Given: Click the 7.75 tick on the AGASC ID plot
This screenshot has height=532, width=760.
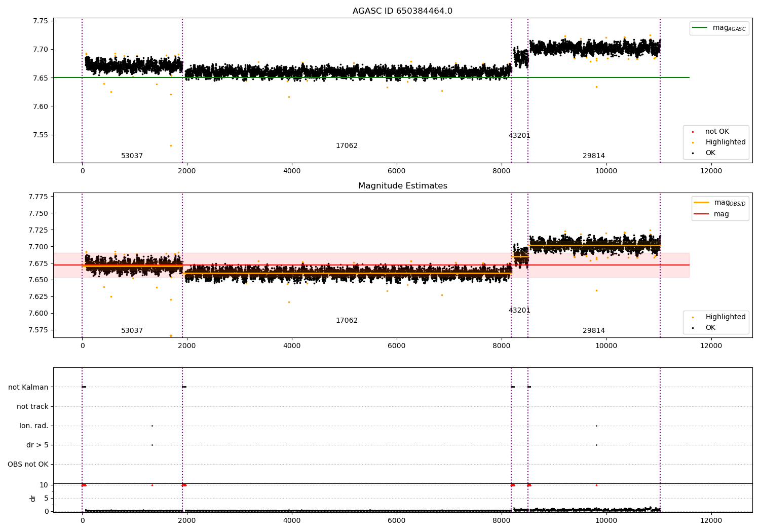Looking at the screenshot, I should click(x=40, y=21).
